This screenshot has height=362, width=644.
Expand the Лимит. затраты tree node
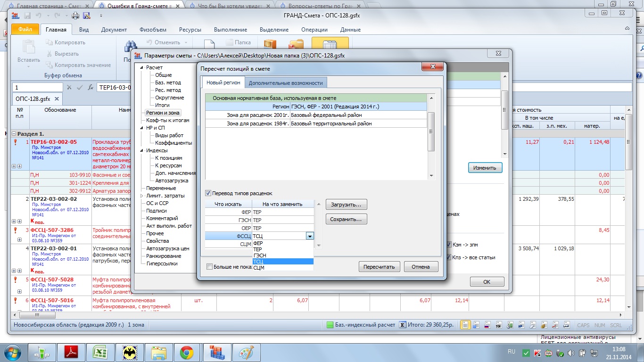point(141,196)
